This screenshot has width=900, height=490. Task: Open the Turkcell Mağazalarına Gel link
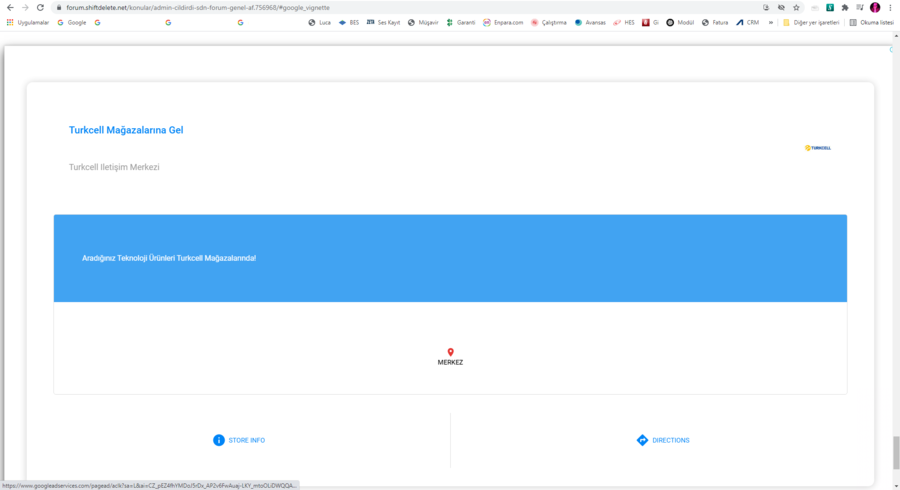click(126, 130)
